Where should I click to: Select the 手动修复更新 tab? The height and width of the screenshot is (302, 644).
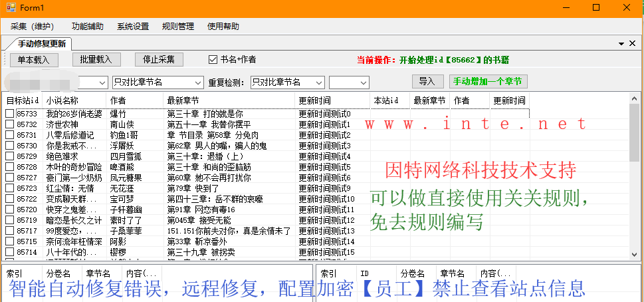[42, 44]
